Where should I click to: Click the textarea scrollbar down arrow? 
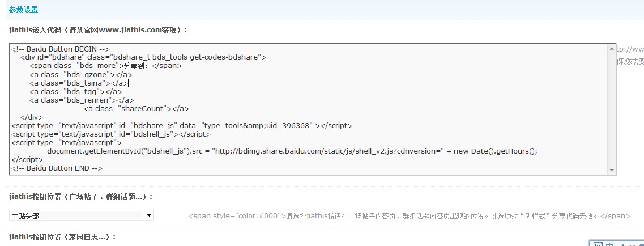point(612,171)
